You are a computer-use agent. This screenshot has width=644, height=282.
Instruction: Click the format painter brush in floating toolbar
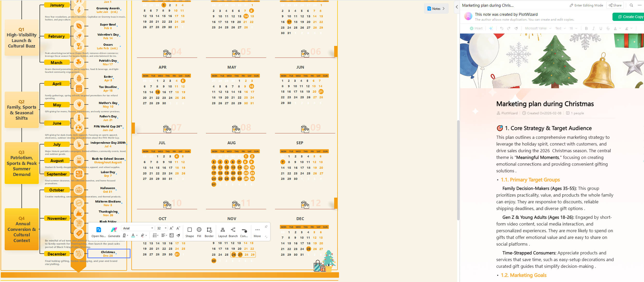coord(178,236)
